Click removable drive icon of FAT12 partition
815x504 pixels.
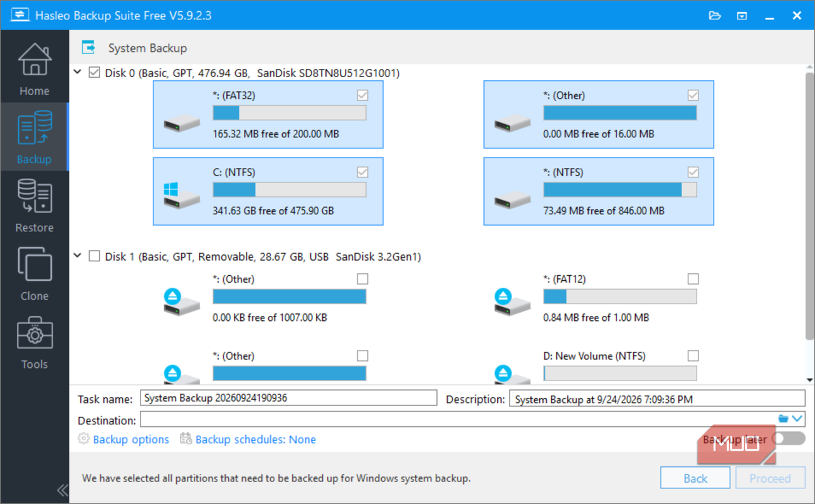(x=512, y=302)
